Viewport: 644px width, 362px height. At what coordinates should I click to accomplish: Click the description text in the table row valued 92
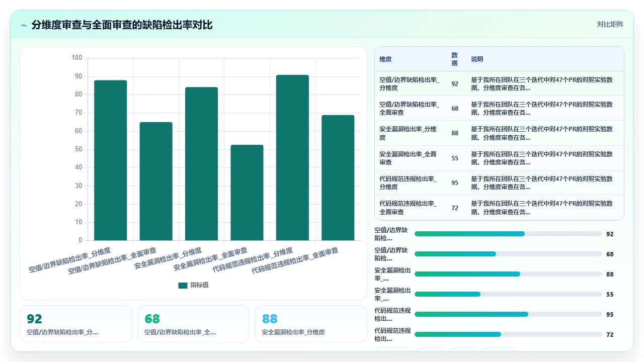542,83
